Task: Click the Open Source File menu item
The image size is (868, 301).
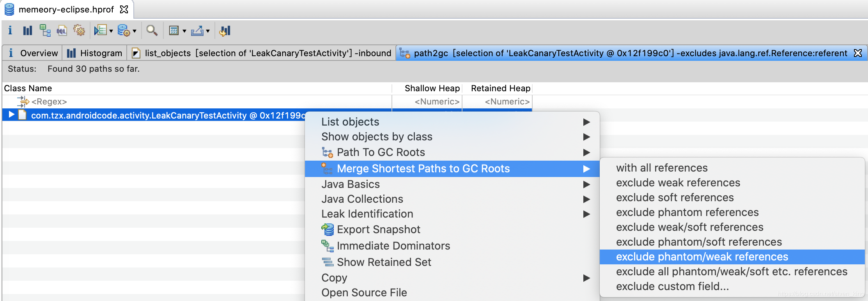Action: tap(452, 293)
